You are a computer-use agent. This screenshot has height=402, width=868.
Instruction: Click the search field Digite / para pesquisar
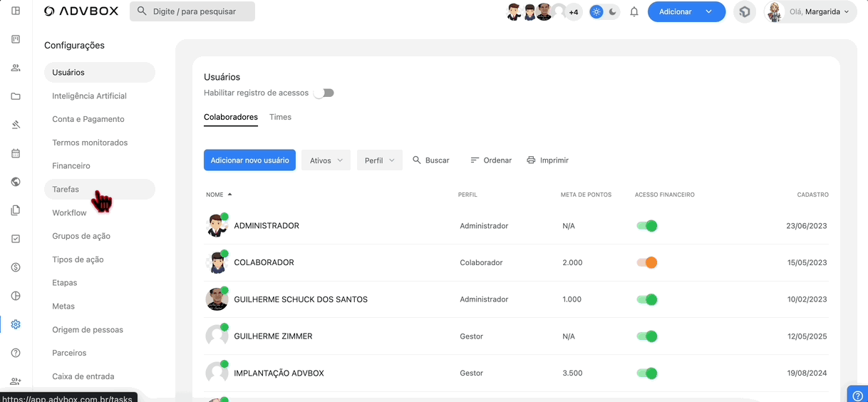[x=192, y=11]
